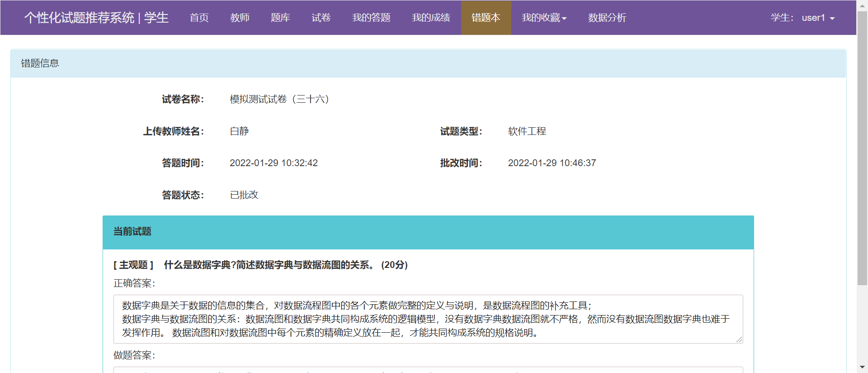Click the page vertical scrollbar thumb
The image size is (868, 373).
coord(863,148)
